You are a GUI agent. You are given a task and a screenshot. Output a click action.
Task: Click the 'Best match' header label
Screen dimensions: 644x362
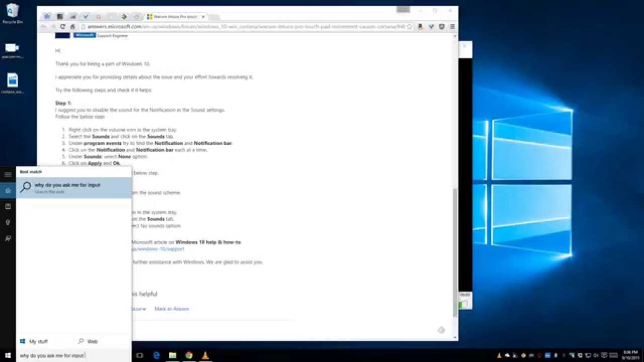coord(31,171)
